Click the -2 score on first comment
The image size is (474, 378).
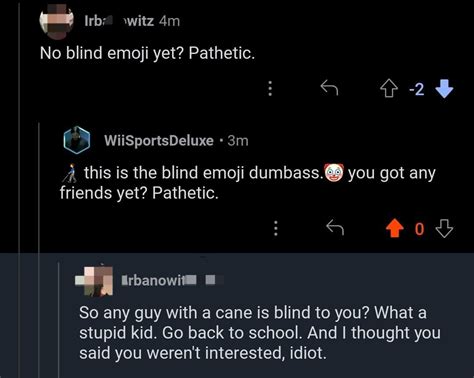[417, 89]
